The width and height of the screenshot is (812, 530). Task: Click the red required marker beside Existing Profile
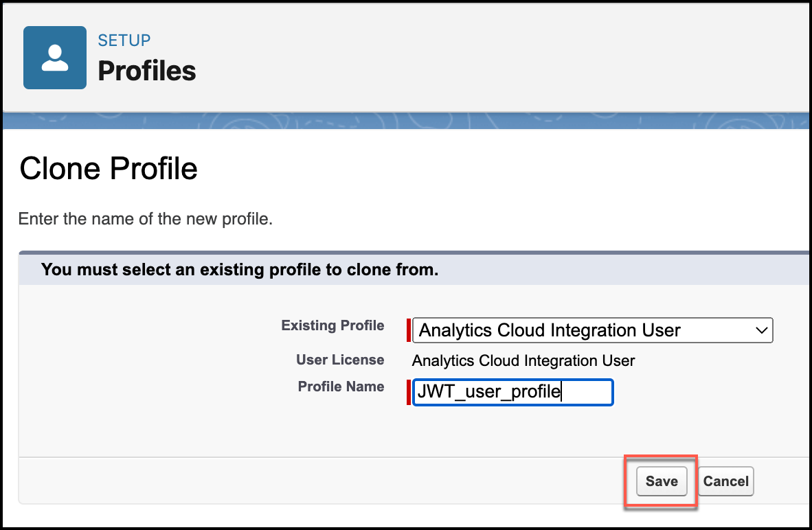point(409,330)
